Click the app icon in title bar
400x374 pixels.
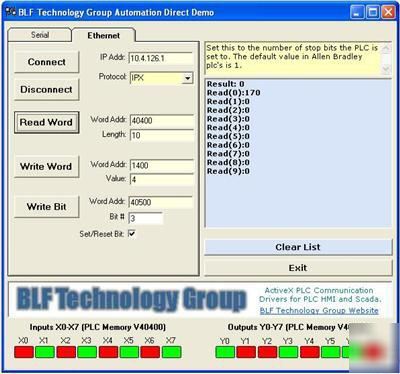coord(11,12)
